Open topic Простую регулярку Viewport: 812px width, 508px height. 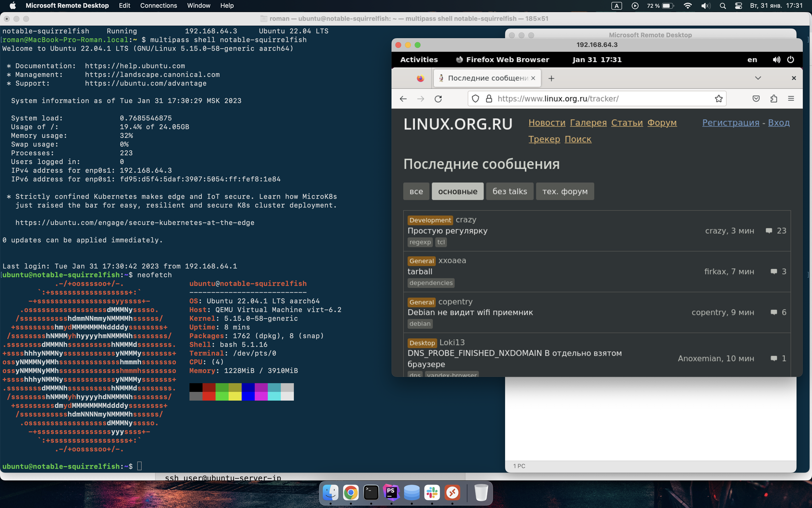(x=447, y=231)
